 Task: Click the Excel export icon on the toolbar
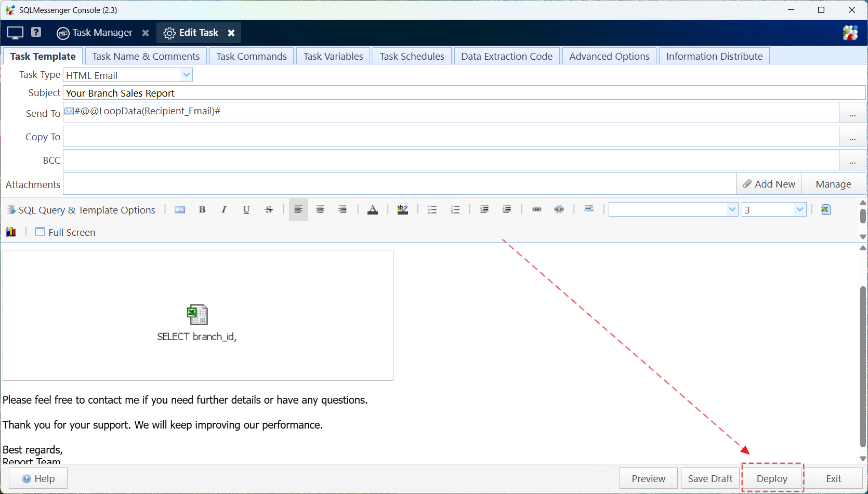826,209
